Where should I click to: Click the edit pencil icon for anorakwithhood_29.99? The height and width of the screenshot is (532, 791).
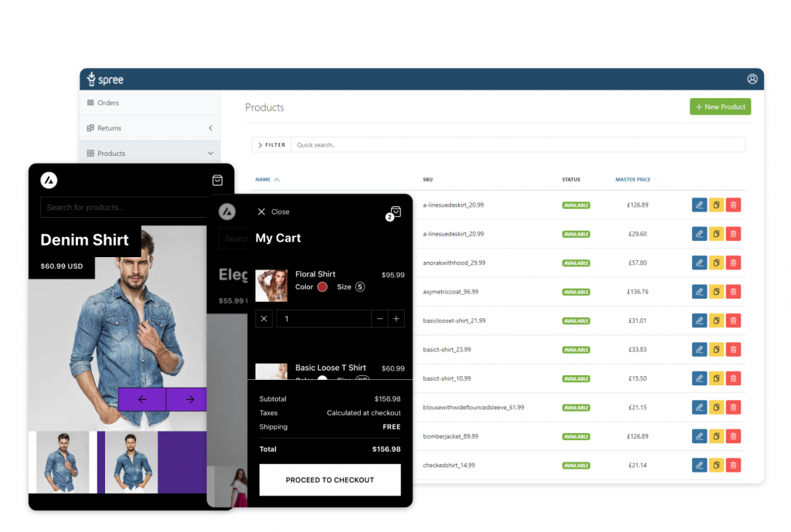tap(699, 263)
